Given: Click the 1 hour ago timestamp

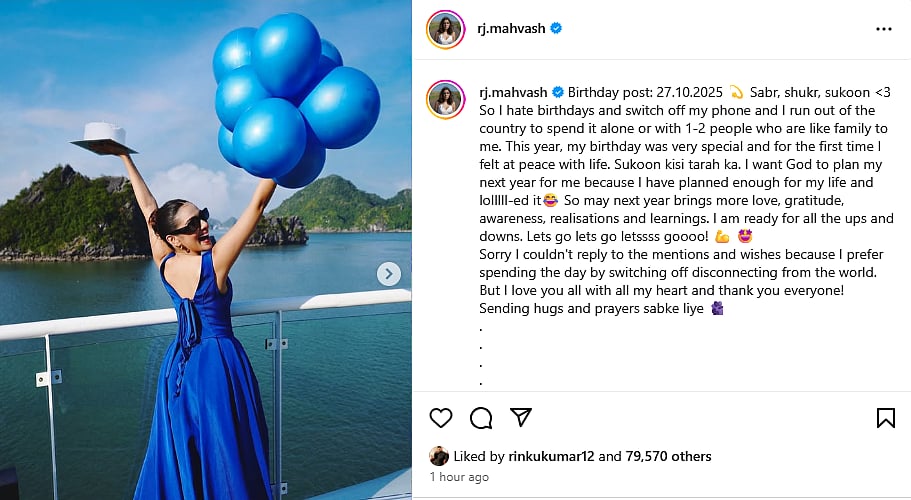Looking at the screenshot, I should pyautogui.click(x=459, y=477).
